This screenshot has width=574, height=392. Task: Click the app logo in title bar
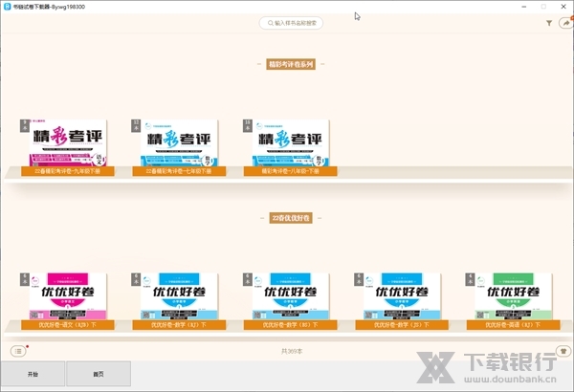[8, 6]
